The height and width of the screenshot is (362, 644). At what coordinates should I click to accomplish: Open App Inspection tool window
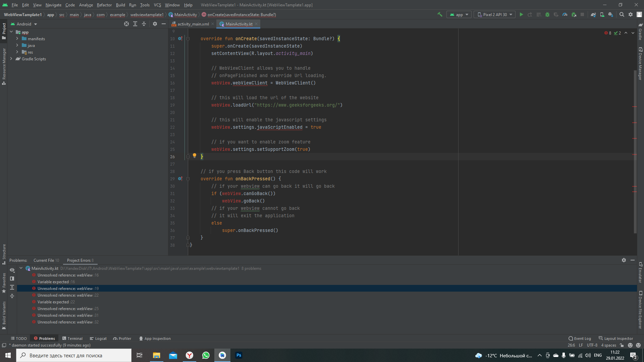tap(155, 339)
